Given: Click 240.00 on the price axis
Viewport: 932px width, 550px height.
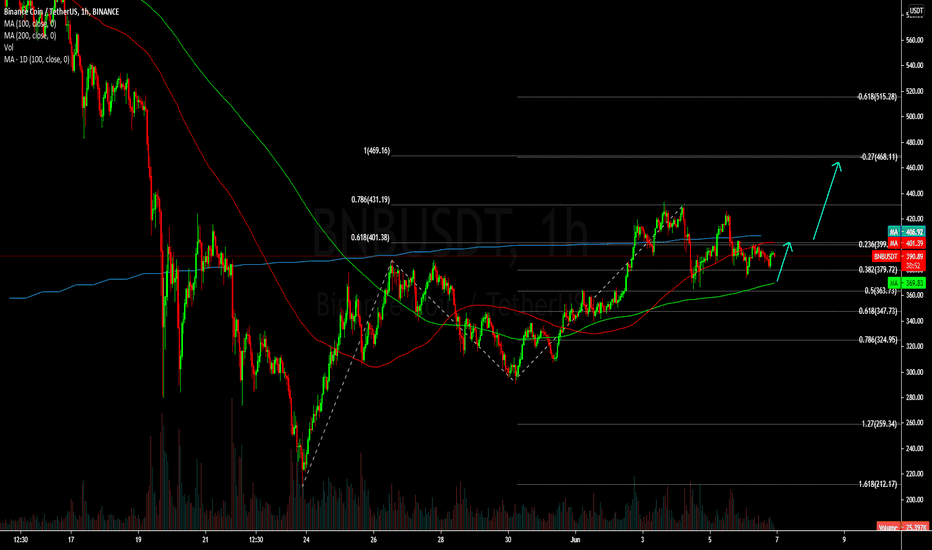Looking at the screenshot, I should click(914, 448).
